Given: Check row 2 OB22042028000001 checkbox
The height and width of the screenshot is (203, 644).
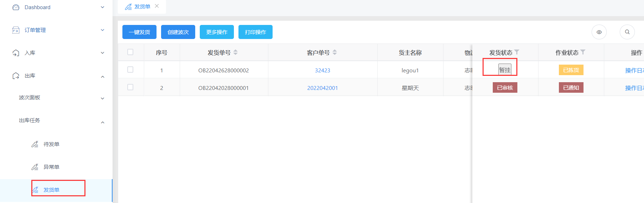Looking at the screenshot, I should (x=130, y=87).
